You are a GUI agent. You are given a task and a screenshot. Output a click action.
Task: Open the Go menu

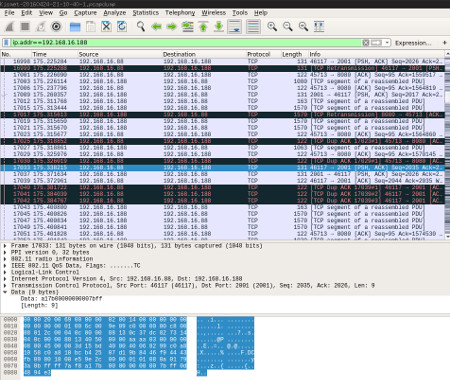tap(63, 13)
